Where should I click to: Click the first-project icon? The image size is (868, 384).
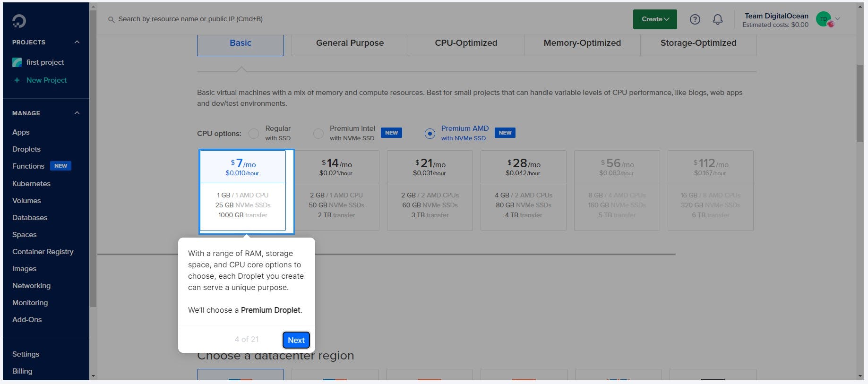[x=17, y=62]
